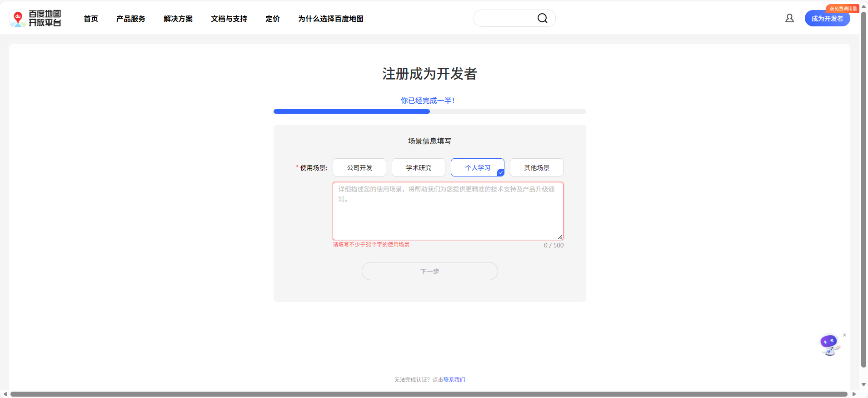Viewport: 868px width, 398px height.
Task: Click the robot assistant mascot icon
Action: tap(829, 345)
